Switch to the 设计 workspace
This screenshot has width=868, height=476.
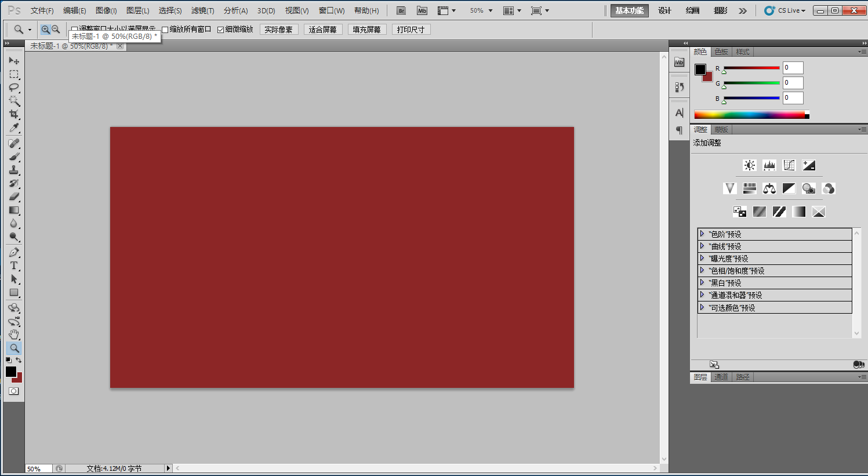[x=664, y=10]
